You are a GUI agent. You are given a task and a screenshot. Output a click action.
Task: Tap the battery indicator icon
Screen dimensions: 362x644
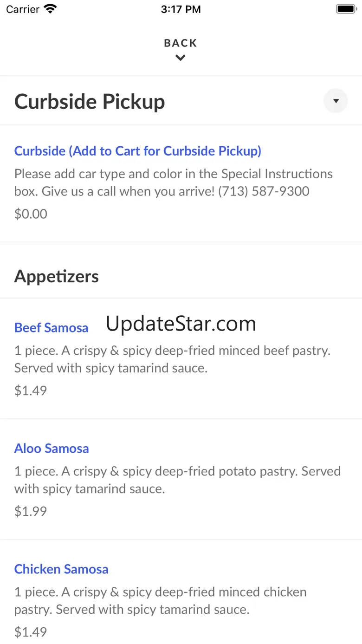(x=346, y=9)
